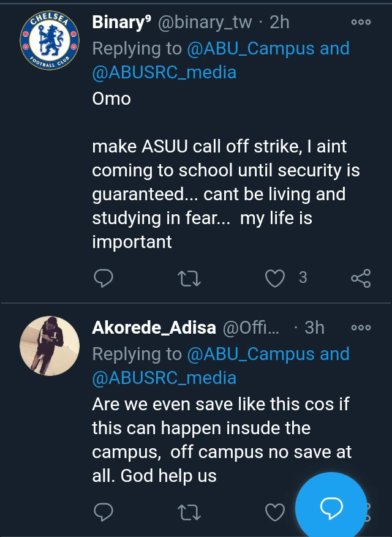Screen dimensions: 392x537
Task: Retweet Akorede_Adisa's tweet
Action: click(189, 511)
